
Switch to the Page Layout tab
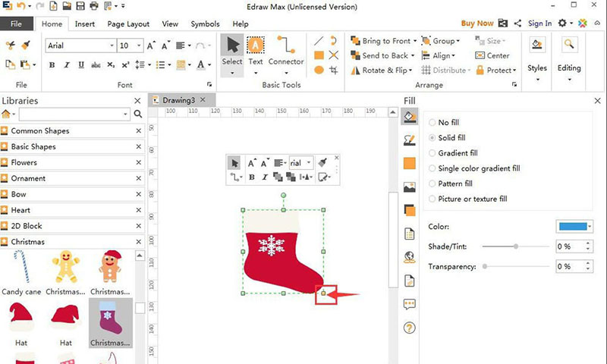pos(128,24)
